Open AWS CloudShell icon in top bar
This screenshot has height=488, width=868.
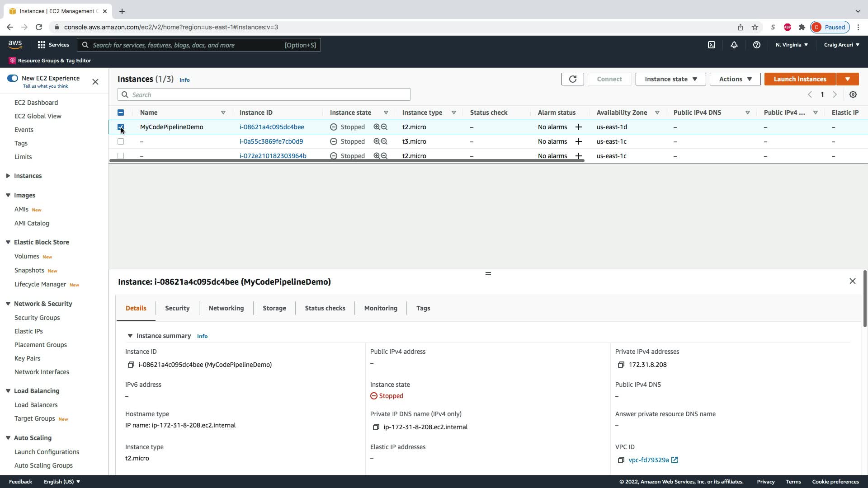711,45
